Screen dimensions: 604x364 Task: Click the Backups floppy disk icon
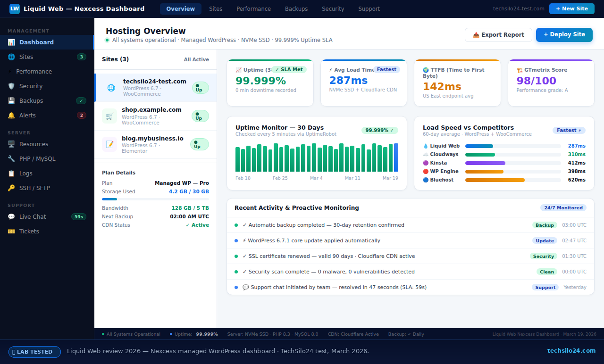[11, 100]
